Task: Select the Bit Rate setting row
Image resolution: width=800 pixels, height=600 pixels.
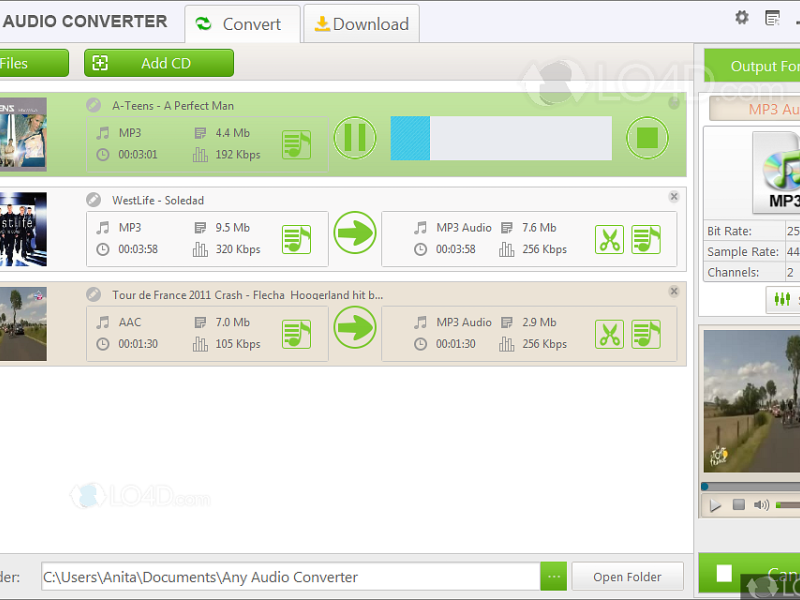Action: coord(752,231)
